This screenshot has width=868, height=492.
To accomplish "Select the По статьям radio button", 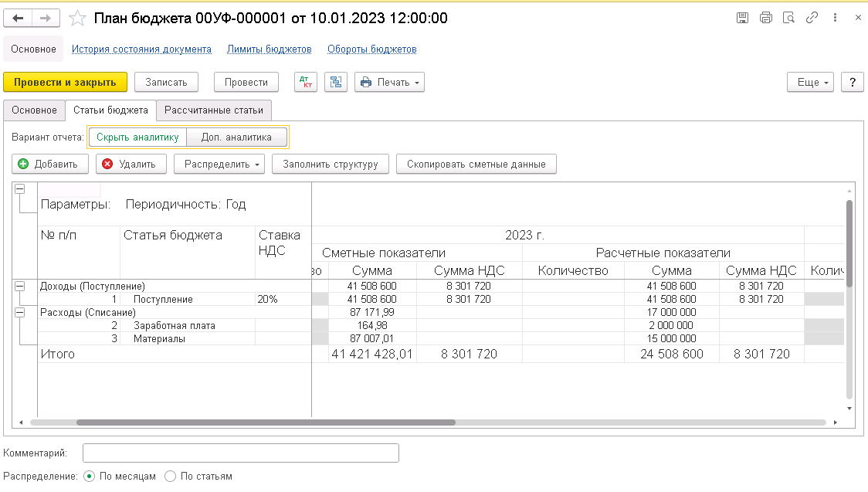I will coord(171,476).
